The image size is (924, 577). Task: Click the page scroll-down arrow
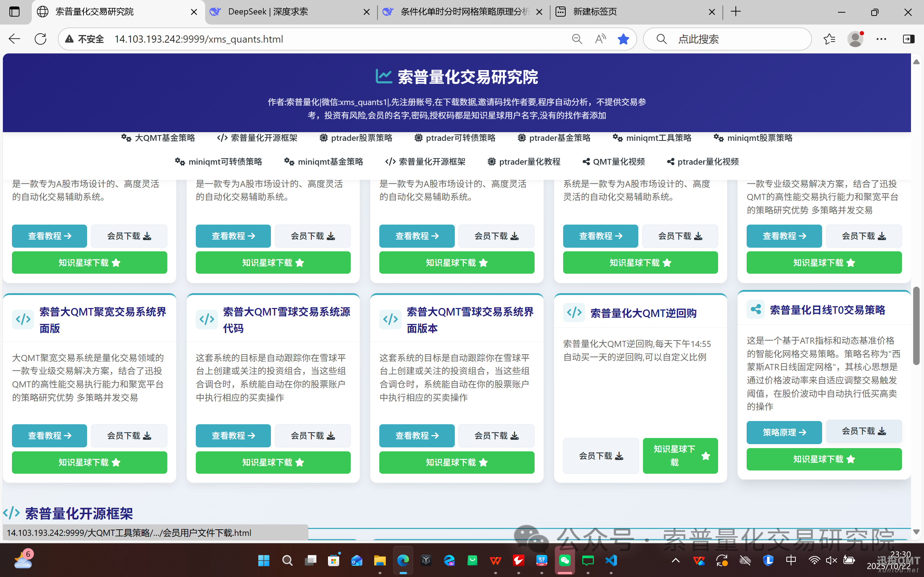tap(916, 532)
